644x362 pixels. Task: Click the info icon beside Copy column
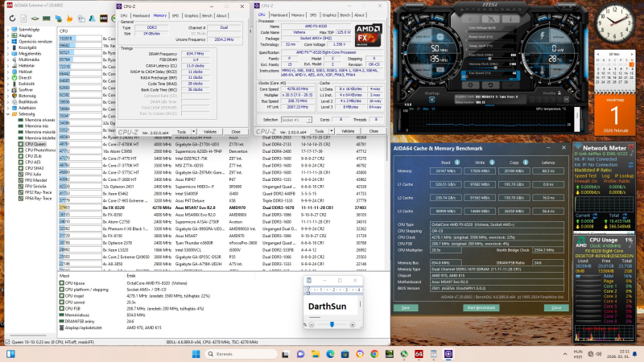[x=526, y=162]
